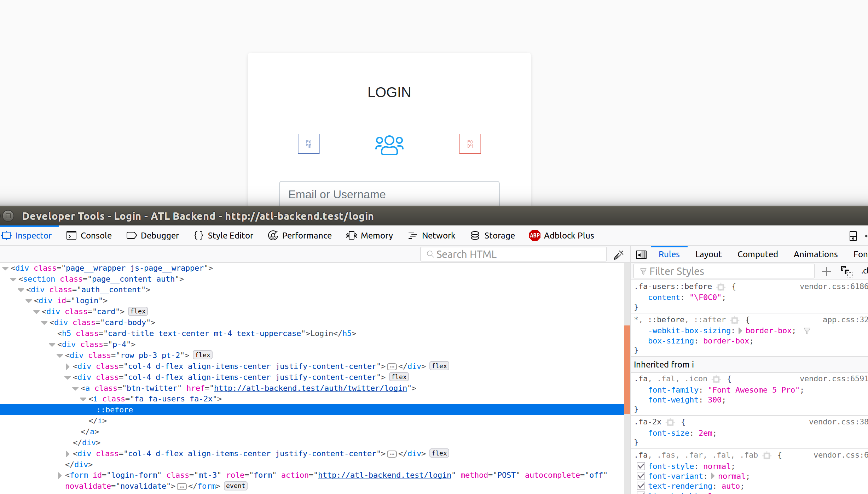Click the edit HTML pencil icon
Viewport: 868px width, 494px height.
pyautogui.click(x=618, y=254)
